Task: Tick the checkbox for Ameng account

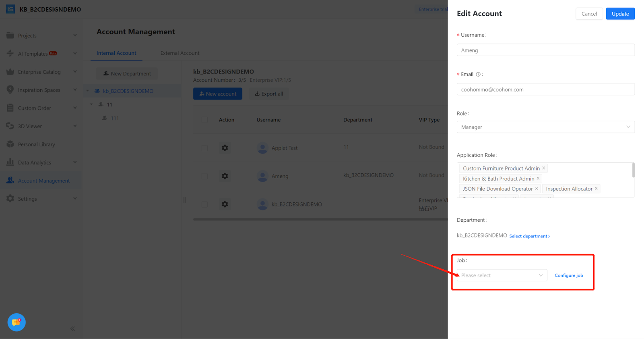Action: [x=204, y=176]
